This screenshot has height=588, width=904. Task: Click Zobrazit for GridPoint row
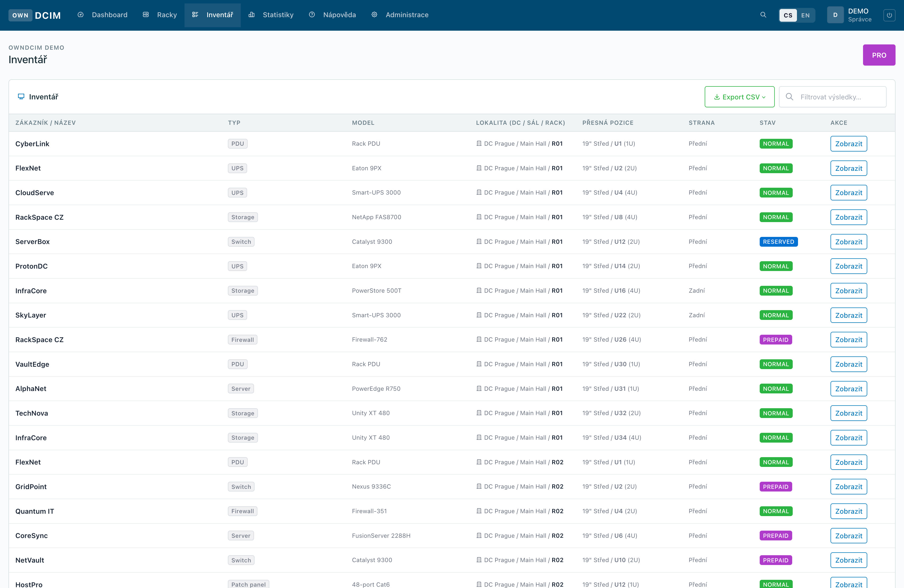pyautogui.click(x=848, y=486)
